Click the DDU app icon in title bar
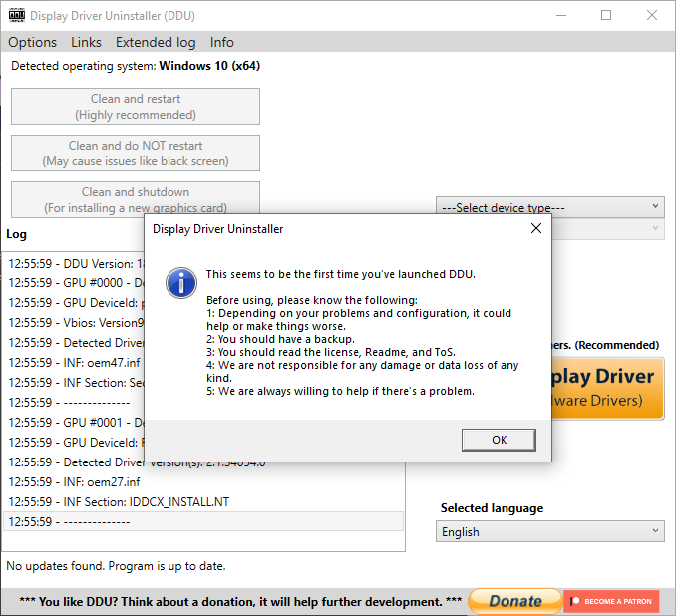676x616 pixels. coord(16,16)
